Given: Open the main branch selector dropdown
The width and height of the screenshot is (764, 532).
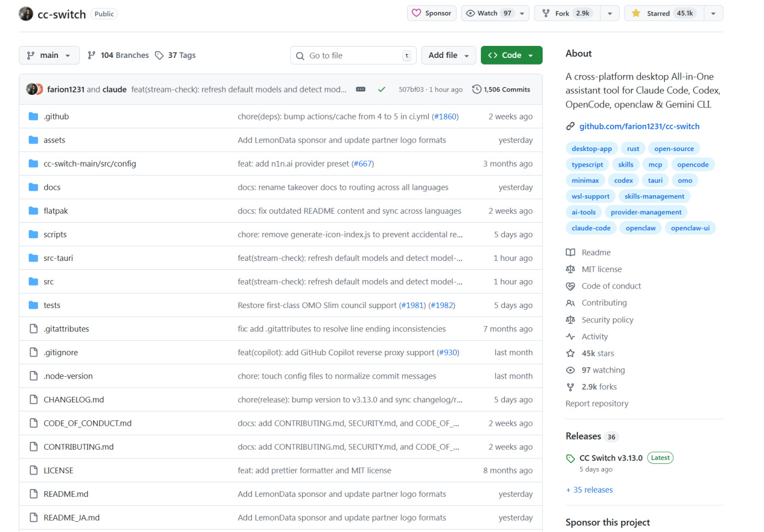Looking at the screenshot, I should click(49, 56).
